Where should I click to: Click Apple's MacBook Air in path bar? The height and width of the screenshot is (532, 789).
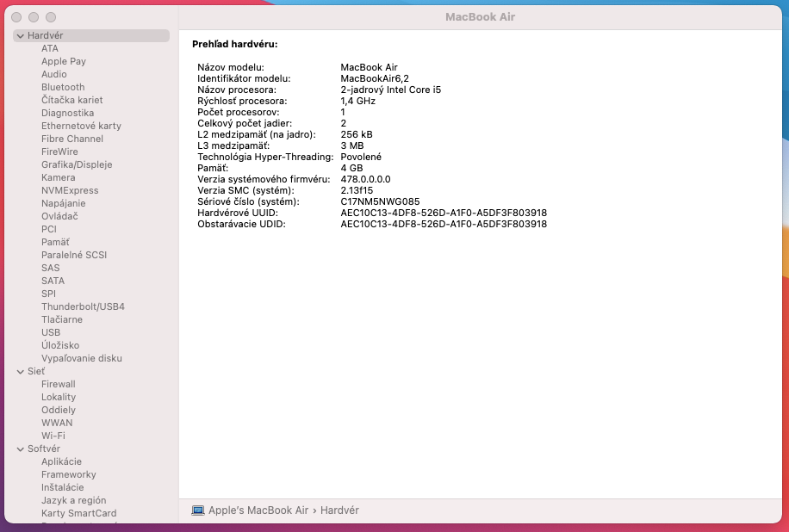click(258, 510)
